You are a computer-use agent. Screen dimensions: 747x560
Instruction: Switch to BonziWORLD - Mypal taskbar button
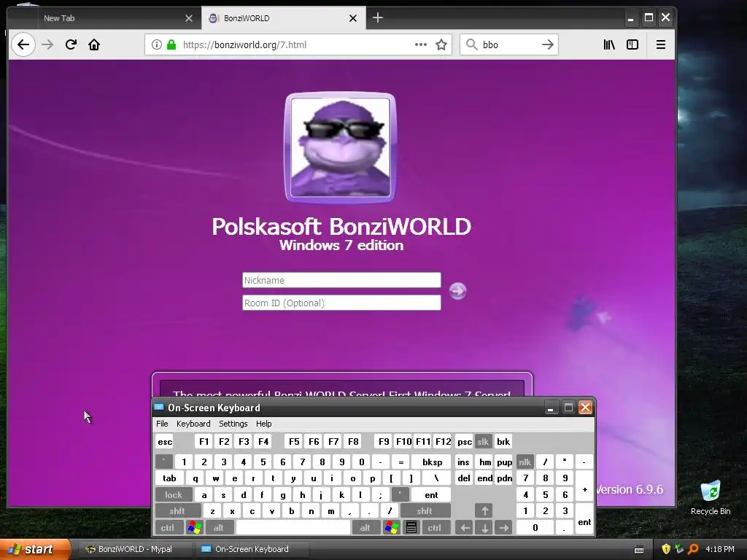[135, 549]
